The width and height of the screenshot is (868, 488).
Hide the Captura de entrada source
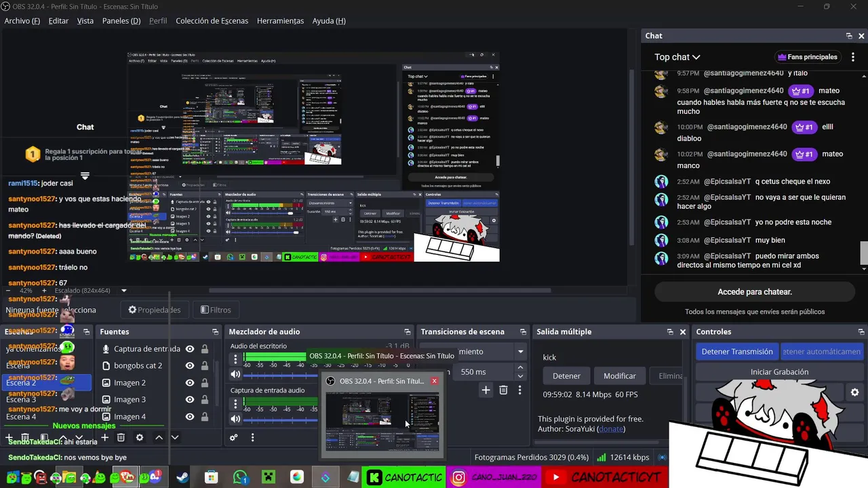[190, 349]
